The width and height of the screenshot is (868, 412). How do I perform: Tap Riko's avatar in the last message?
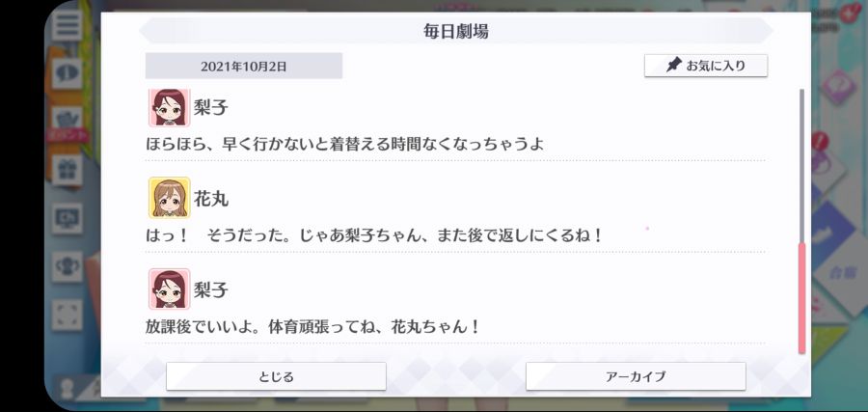click(169, 289)
